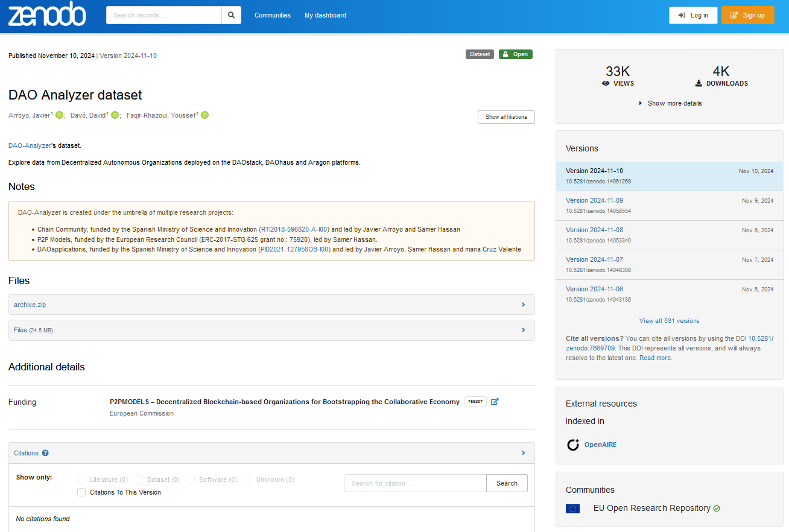
Task: Toggle the Literature (0) filter checkbox
Action: tap(81, 480)
